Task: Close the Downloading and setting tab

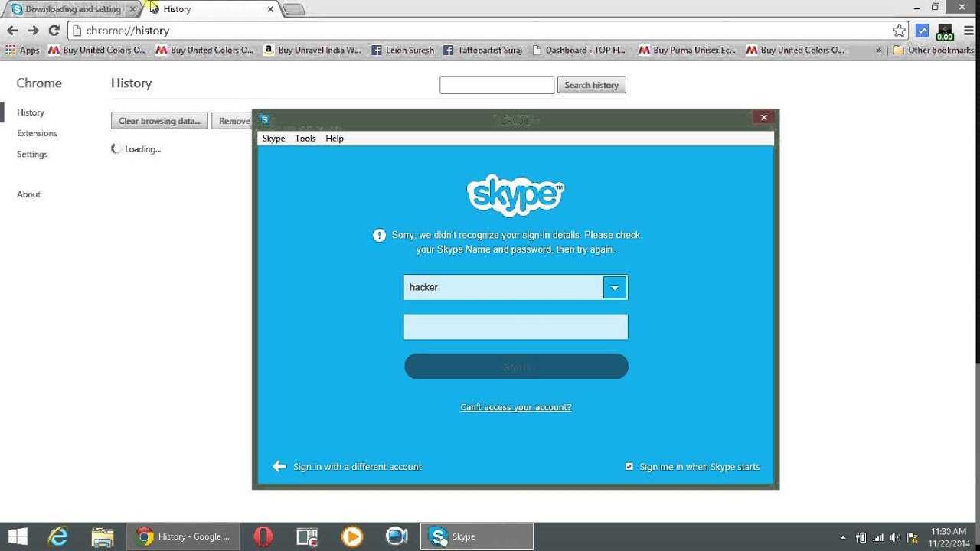Action: tap(132, 9)
